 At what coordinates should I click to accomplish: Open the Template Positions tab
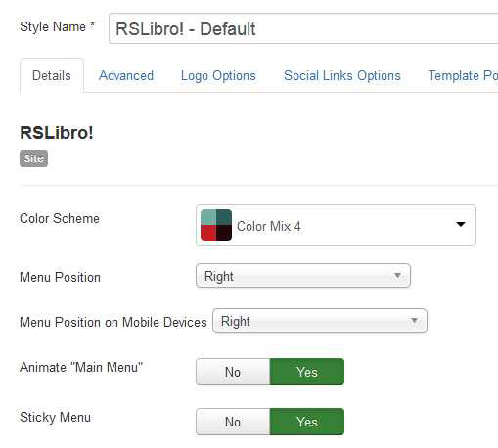(463, 75)
